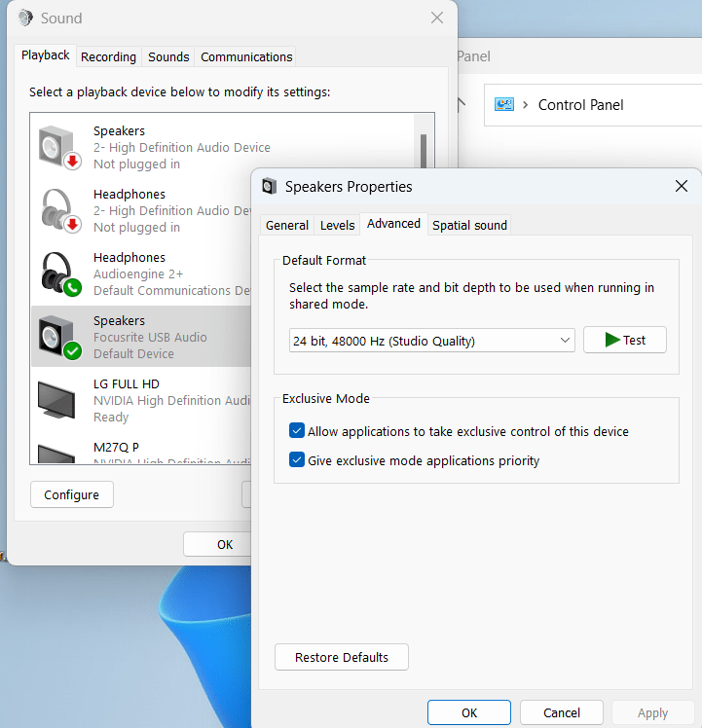Screen dimensions: 702x728
Task: Click Restore Defaults button
Action: [342, 657]
